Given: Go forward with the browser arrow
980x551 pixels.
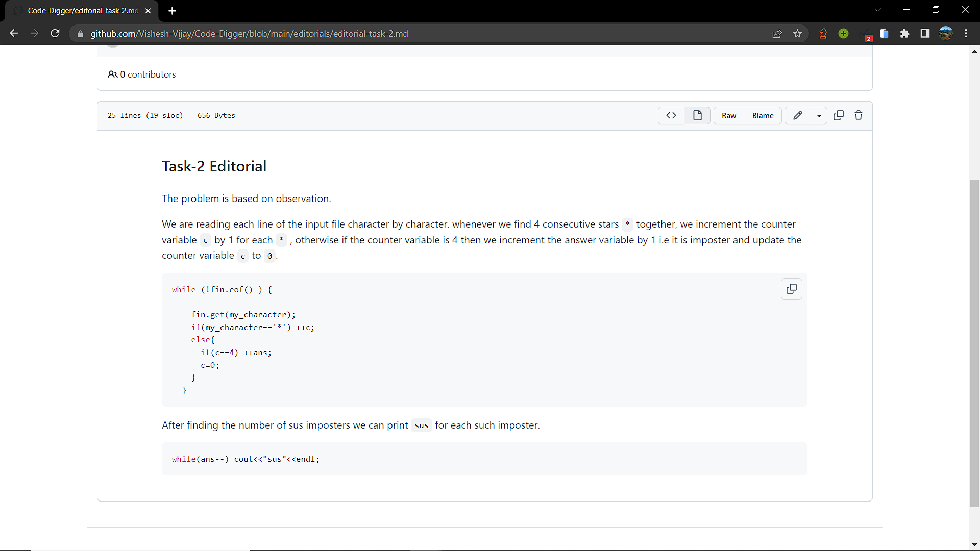Looking at the screenshot, I should pos(34,34).
